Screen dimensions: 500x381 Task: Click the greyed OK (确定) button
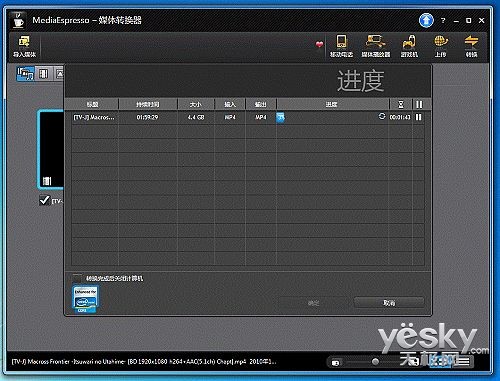pos(313,303)
